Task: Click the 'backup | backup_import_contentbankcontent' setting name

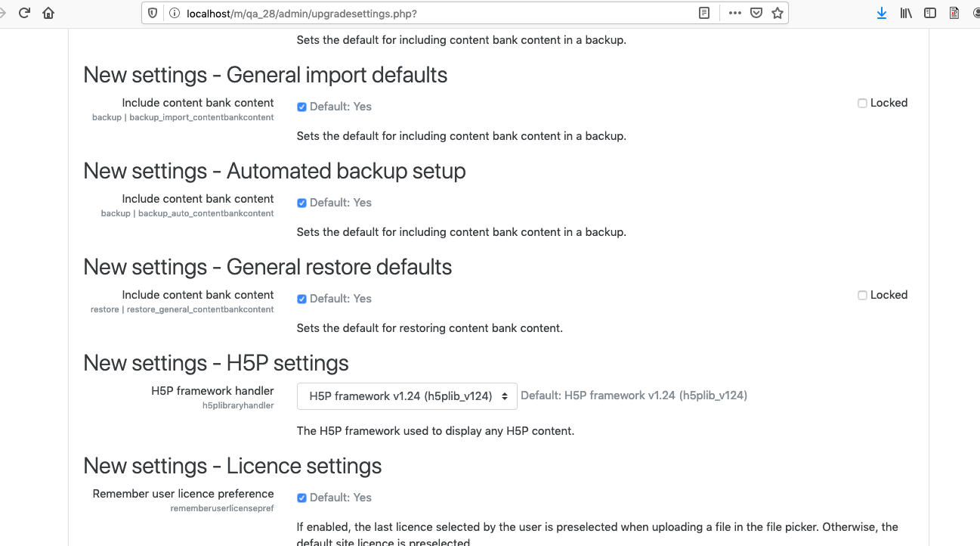Action: point(183,118)
